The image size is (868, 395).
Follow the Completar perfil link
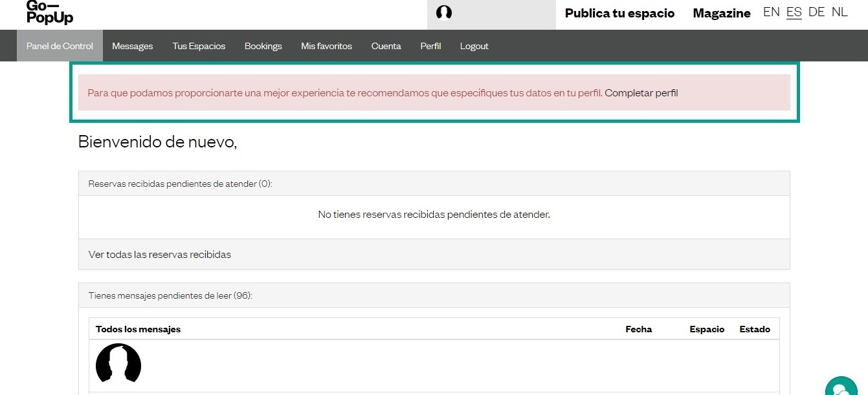pos(641,92)
